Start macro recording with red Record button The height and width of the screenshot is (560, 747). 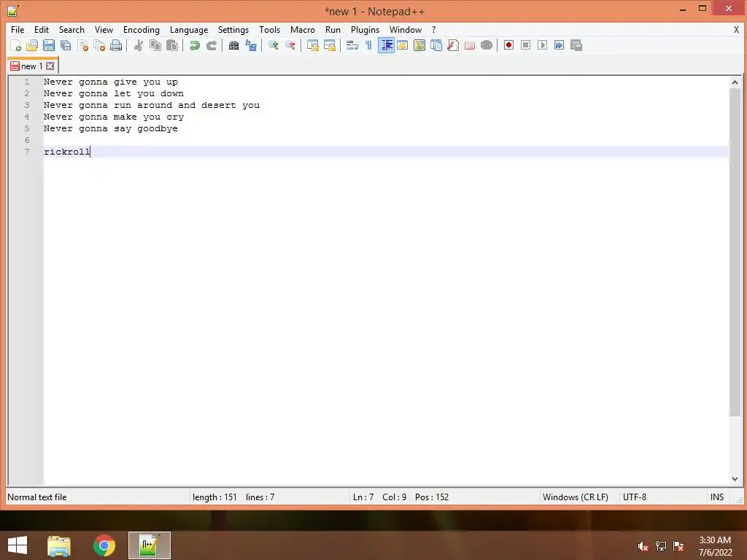[508, 45]
